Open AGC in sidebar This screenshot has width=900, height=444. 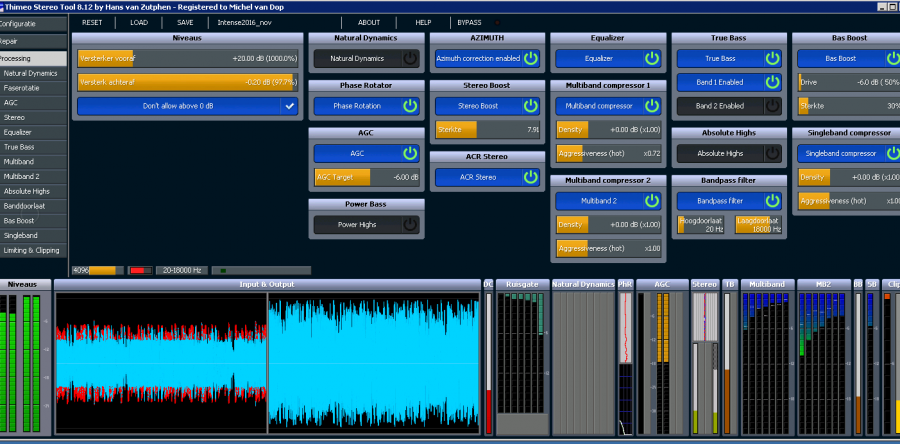click(x=33, y=103)
